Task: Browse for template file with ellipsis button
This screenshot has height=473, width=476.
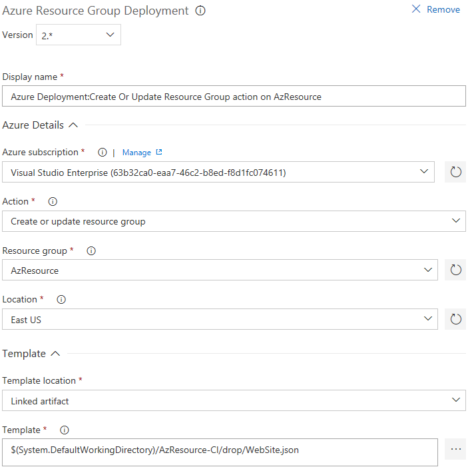Action: (455, 450)
